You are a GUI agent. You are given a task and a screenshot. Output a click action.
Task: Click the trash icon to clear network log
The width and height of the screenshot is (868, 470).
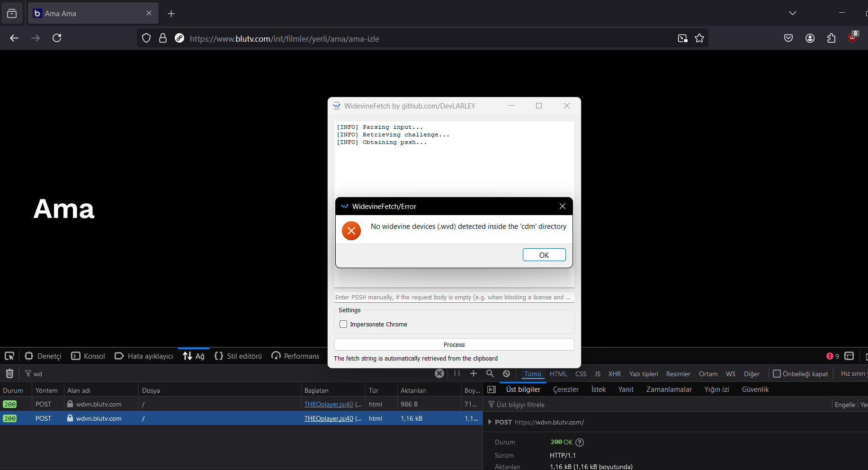[x=9, y=373]
